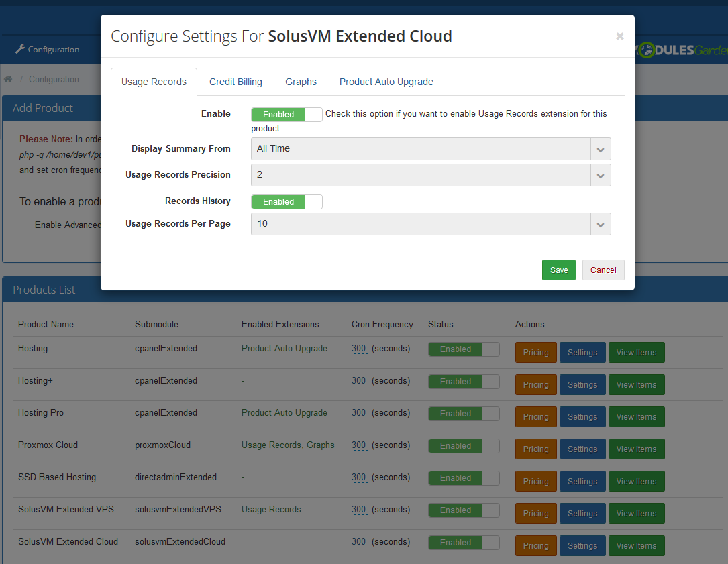
Task: Toggle status switch for SSD Based Hosting
Action: pos(464,478)
